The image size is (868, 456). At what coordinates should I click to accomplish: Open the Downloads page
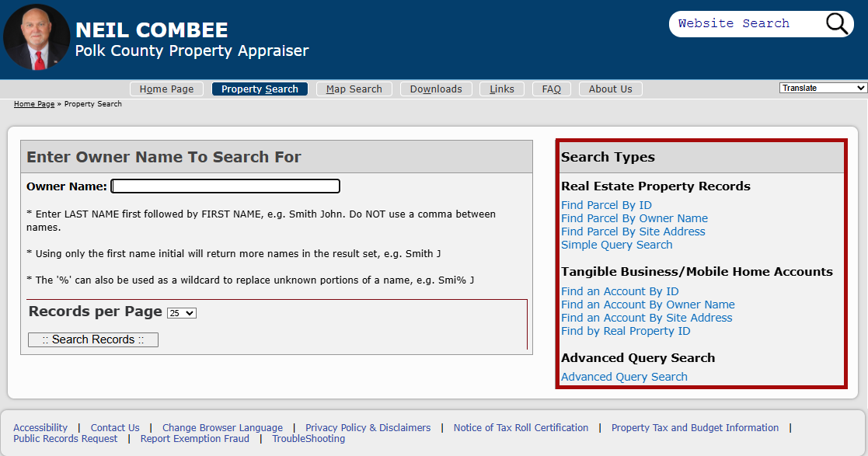[x=436, y=89]
